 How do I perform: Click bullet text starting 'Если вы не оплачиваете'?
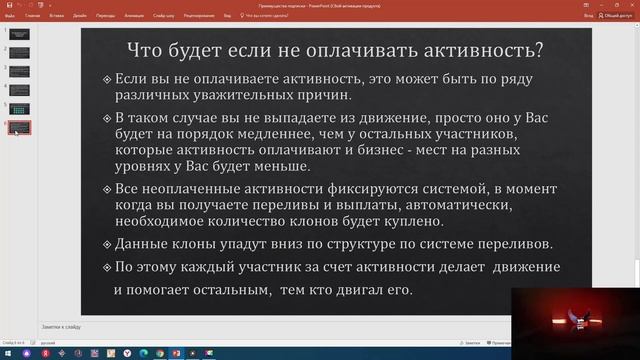coord(324,87)
